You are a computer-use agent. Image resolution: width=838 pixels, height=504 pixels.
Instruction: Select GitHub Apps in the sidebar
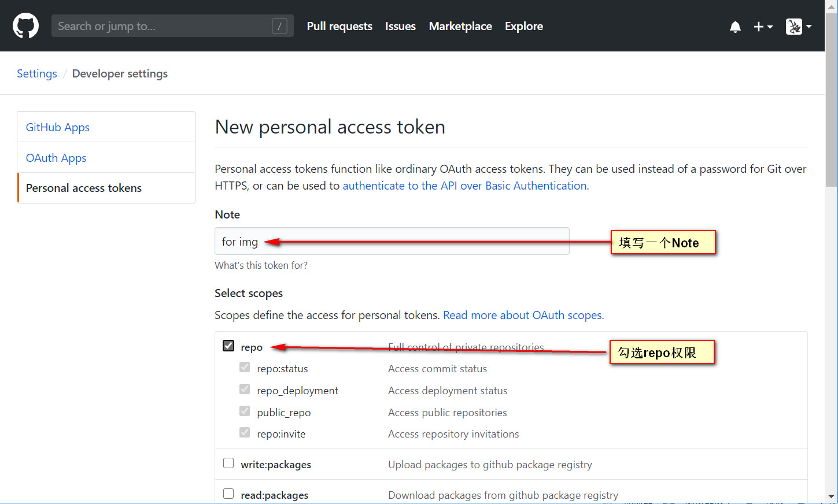58,127
